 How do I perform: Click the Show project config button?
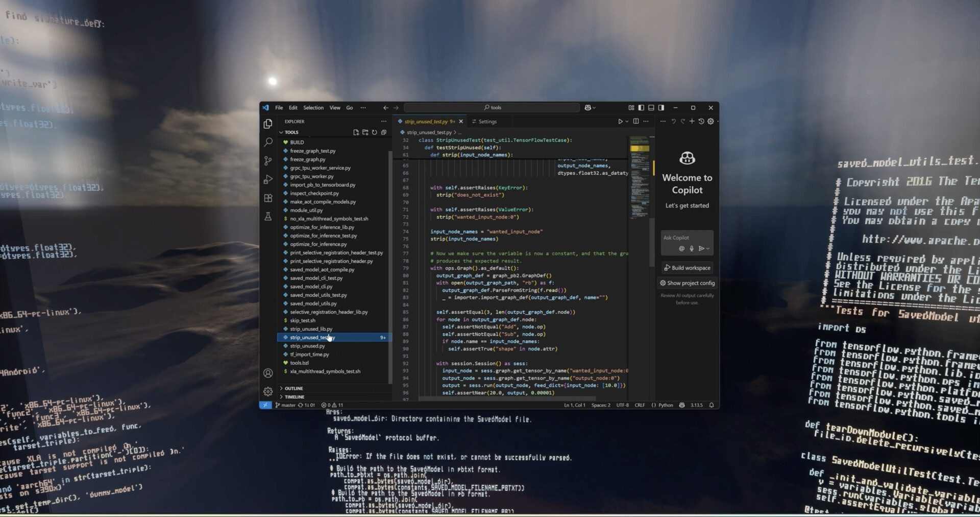(687, 283)
